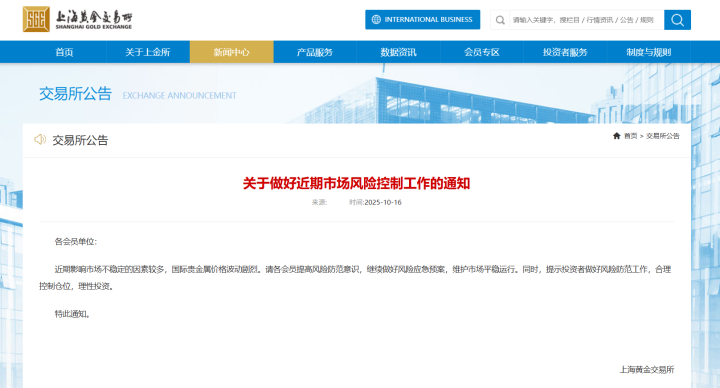Click the 特此通知 closing line

tap(72, 314)
